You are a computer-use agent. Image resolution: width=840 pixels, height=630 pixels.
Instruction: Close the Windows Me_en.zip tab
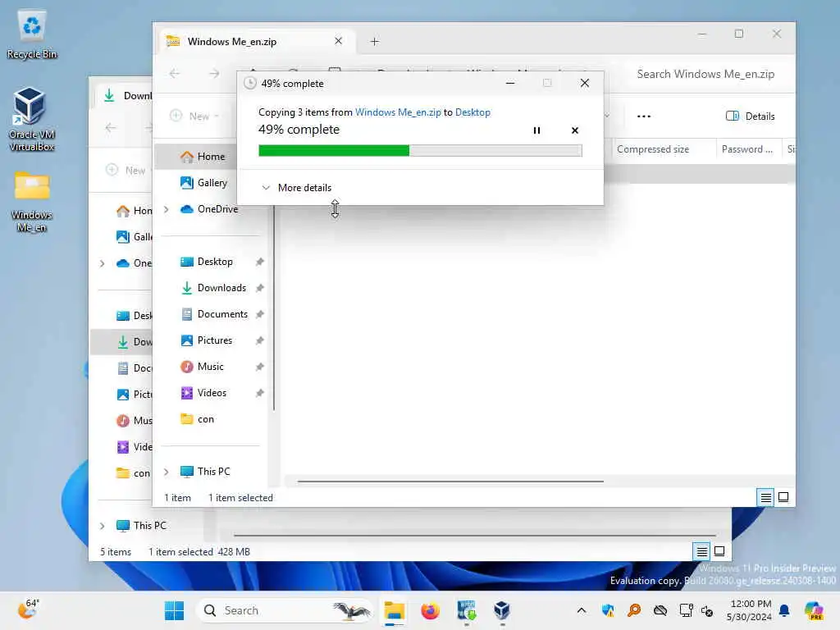point(338,41)
